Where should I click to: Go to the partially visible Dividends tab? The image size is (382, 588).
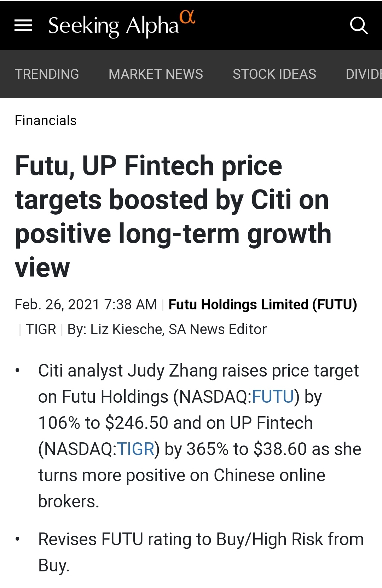(x=364, y=74)
